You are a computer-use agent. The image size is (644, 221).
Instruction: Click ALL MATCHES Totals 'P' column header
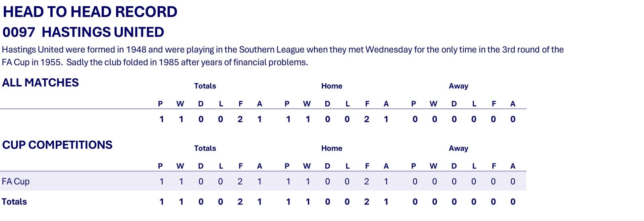click(160, 104)
